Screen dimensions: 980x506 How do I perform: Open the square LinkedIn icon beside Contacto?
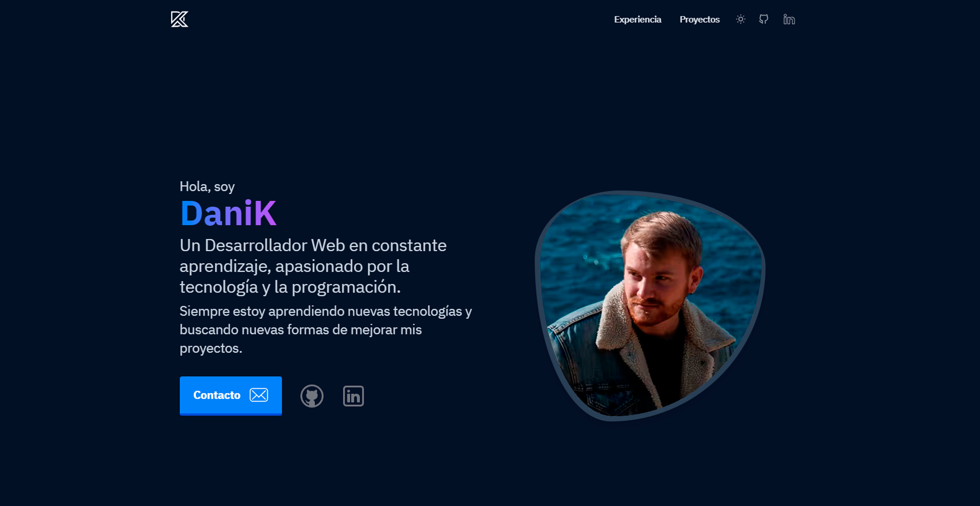click(x=353, y=396)
